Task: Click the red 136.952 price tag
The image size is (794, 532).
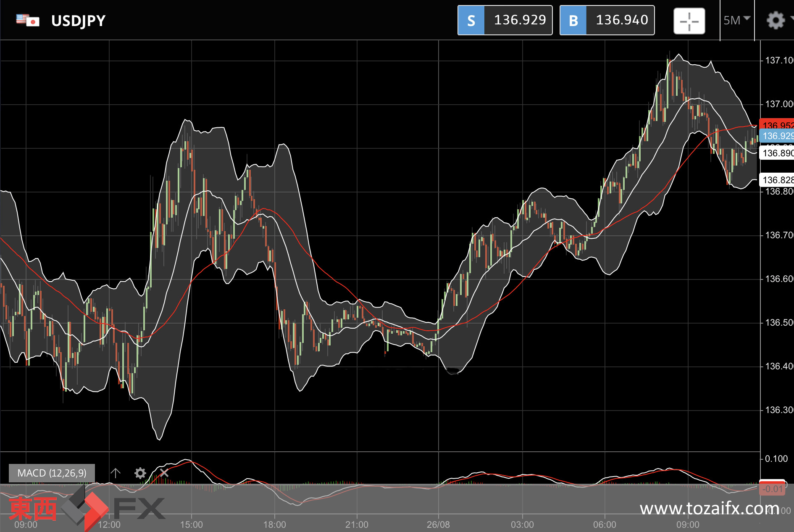Action: (x=777, y=124)
